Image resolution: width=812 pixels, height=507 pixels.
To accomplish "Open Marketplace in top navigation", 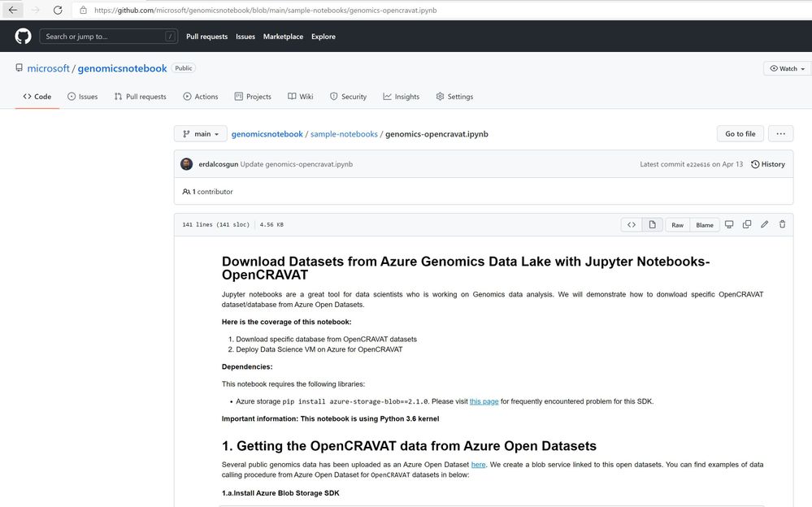I will click(x=284, y=37).
